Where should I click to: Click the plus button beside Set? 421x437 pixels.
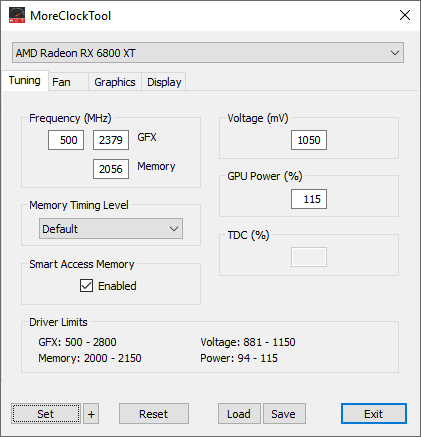tap(91, 414)
